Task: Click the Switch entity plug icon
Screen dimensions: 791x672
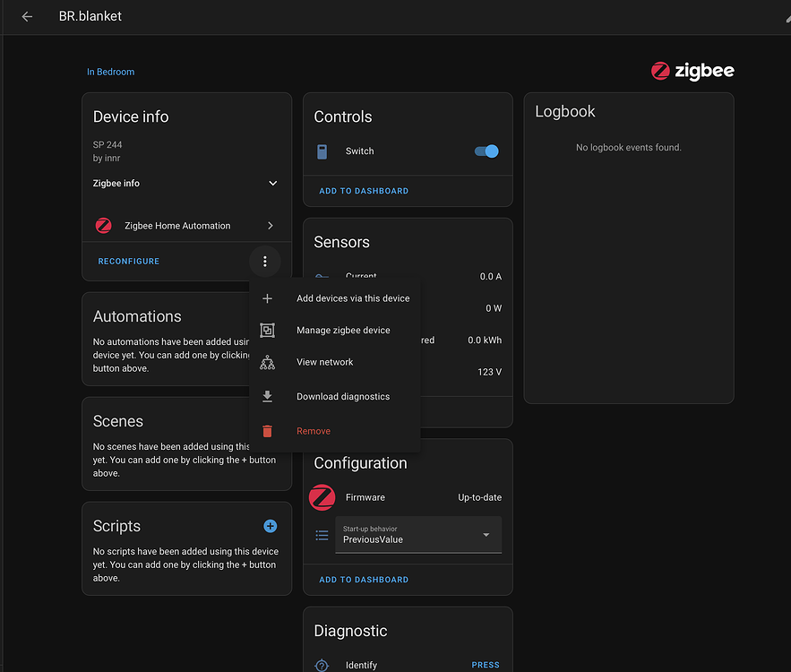Action: click(x=322, y=151)
